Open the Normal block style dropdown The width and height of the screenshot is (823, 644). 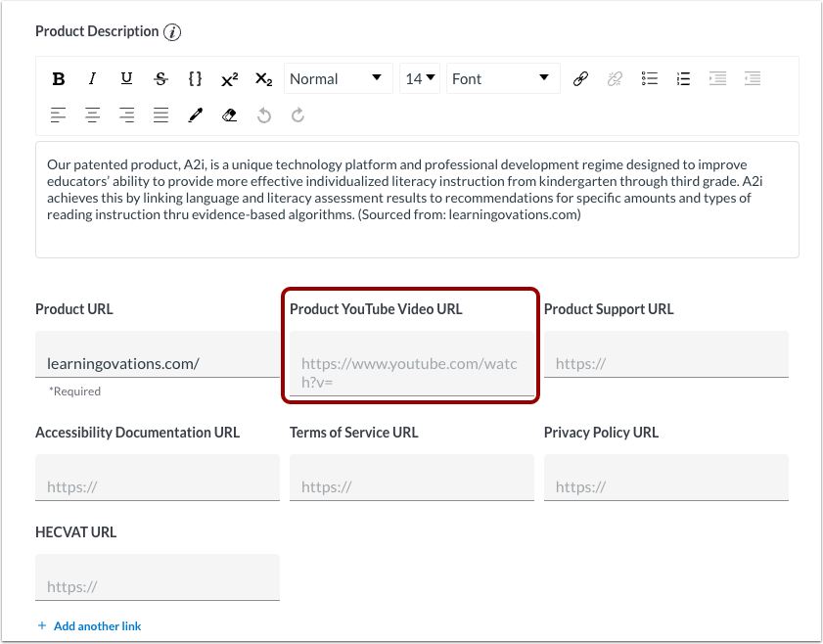click(338, 78)
